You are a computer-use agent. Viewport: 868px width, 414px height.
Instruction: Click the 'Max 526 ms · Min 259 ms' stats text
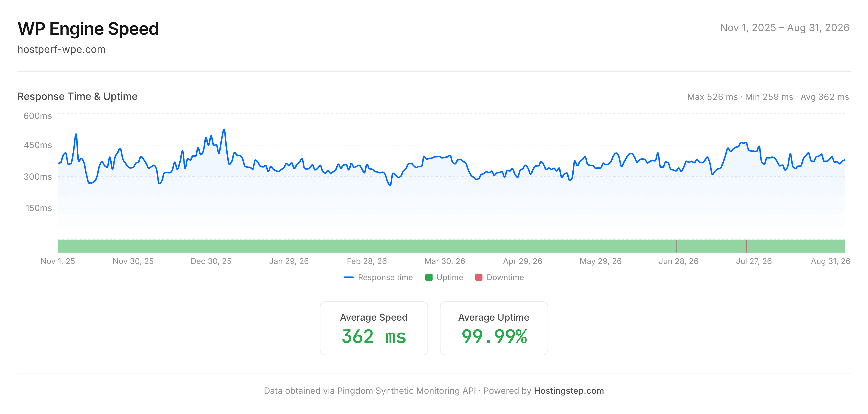coord(740,97)
